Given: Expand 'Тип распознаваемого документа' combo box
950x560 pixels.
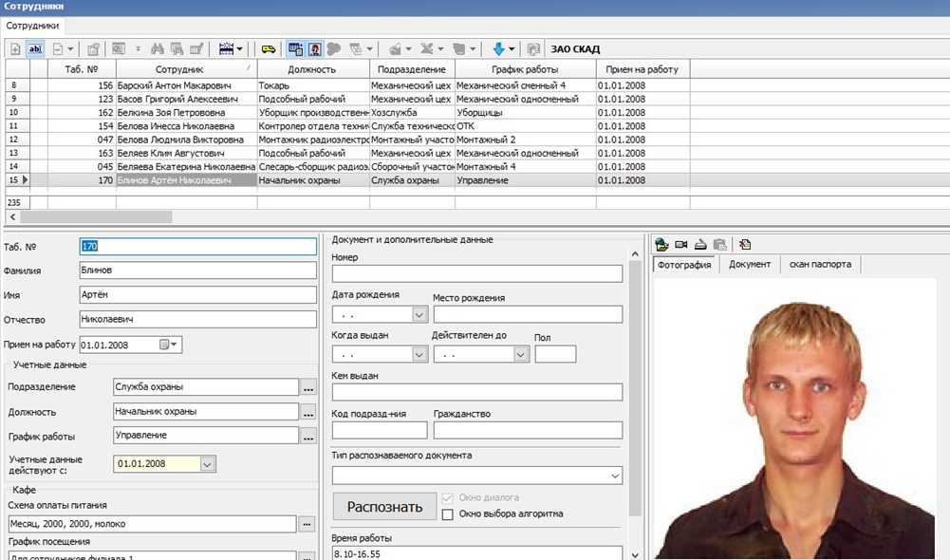Looking at the screenshot, I should pyautogui.click(x=615, y=475).
